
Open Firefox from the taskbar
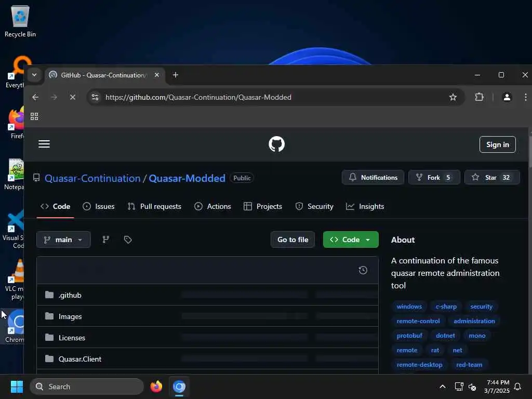[156, 387]
